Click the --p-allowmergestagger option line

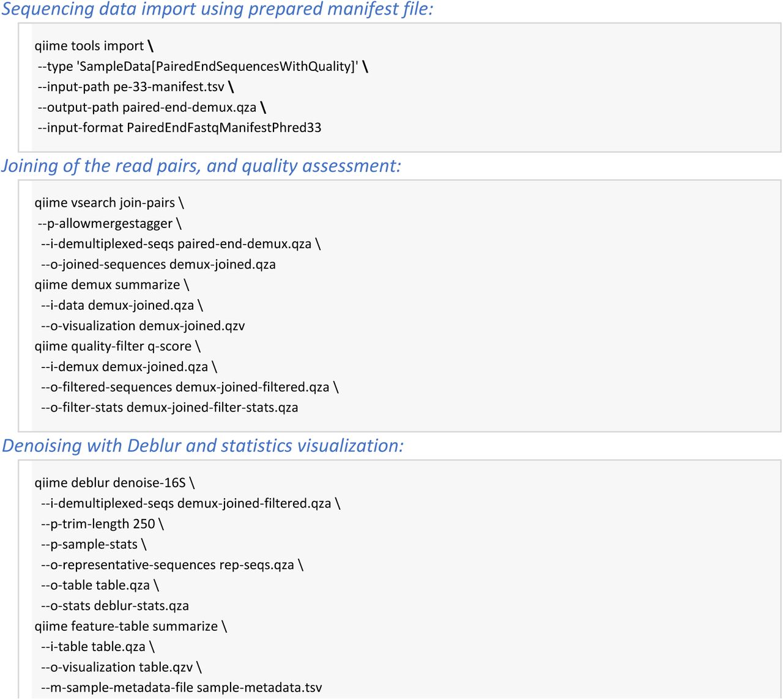(109, 224)
